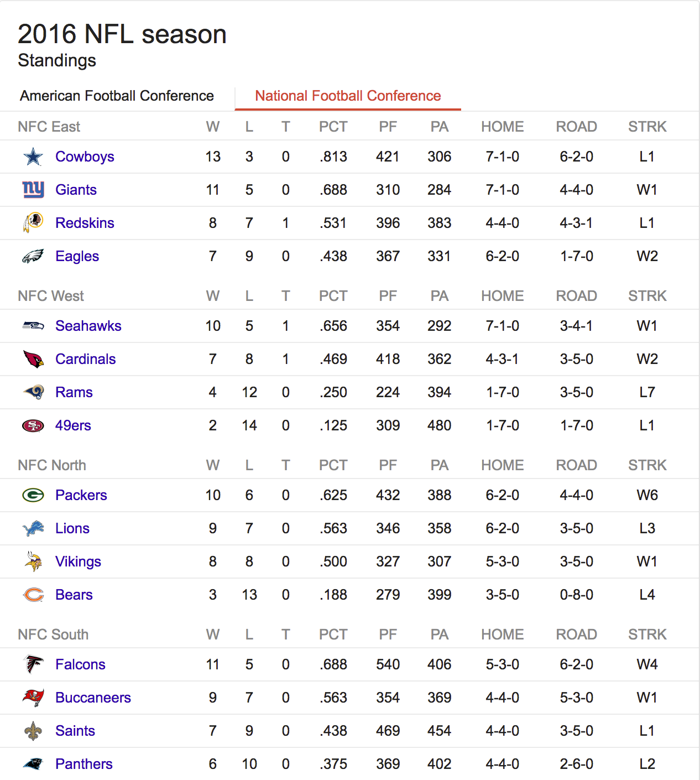Switch to American Football Conference tab

[x=117, y=96]
